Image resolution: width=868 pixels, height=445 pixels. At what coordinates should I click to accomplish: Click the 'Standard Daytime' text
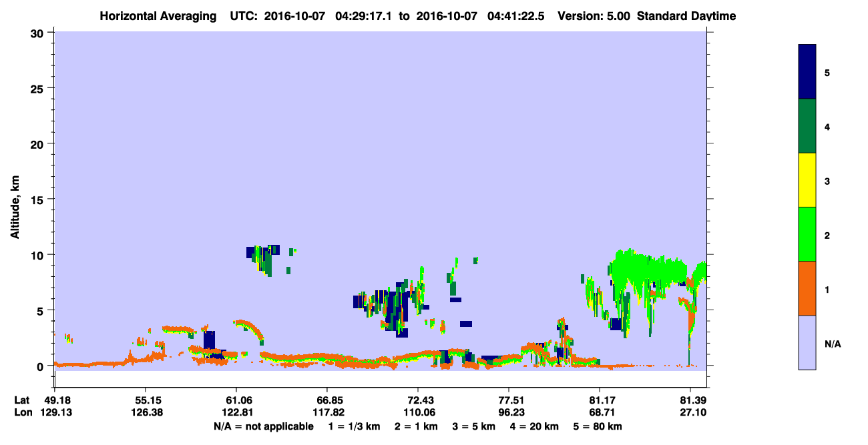click(687, 15)
